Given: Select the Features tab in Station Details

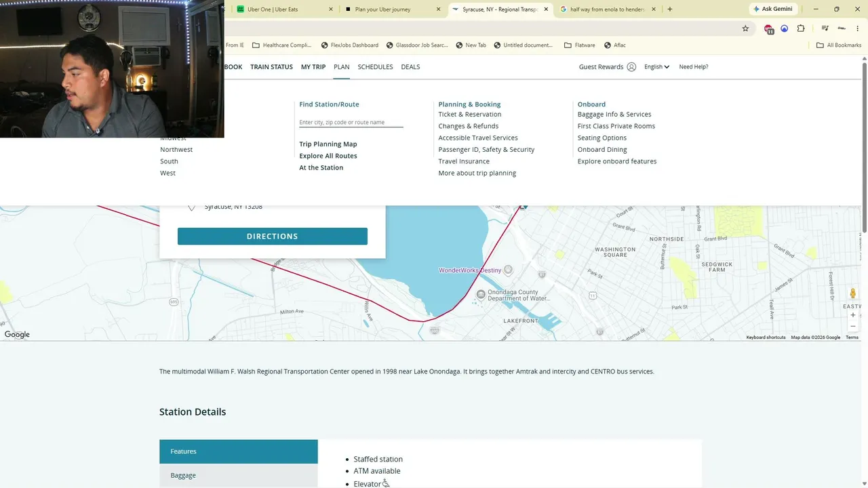Looking at the screenshot, I should pyautogui.click(x=239, y=451).
